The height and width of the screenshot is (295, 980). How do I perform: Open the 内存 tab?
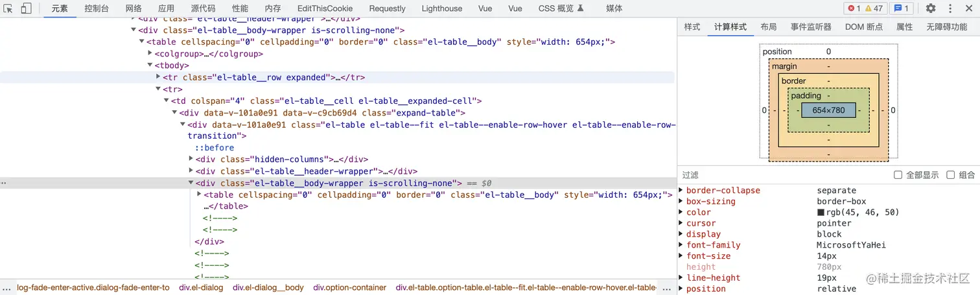click(x=273, y=8)
